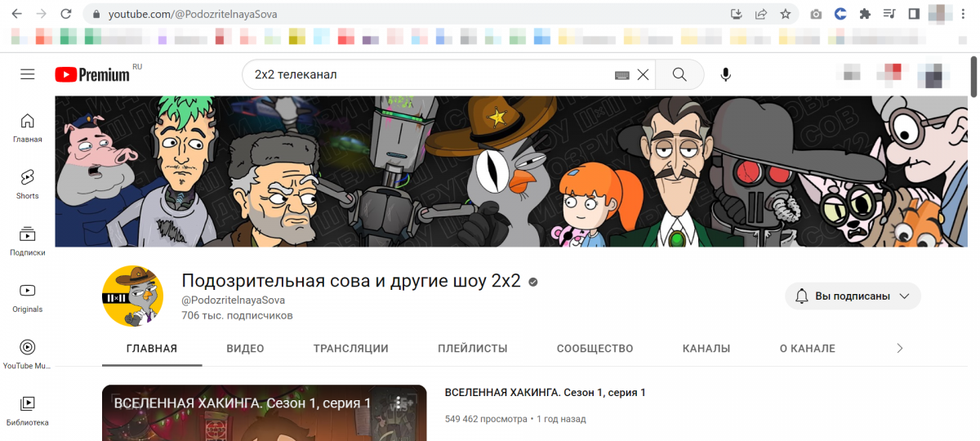The image size is (980, 441).
Task: Click the YouTube Premium logo
Action: [x=92, y=74]
